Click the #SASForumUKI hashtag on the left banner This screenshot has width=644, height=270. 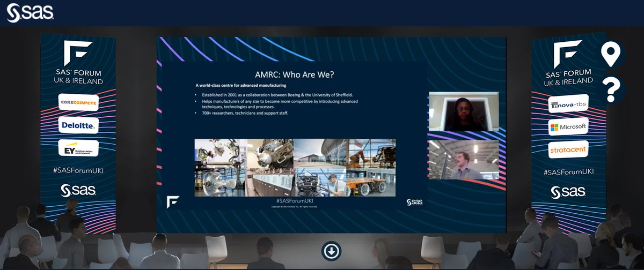point(79,171)
